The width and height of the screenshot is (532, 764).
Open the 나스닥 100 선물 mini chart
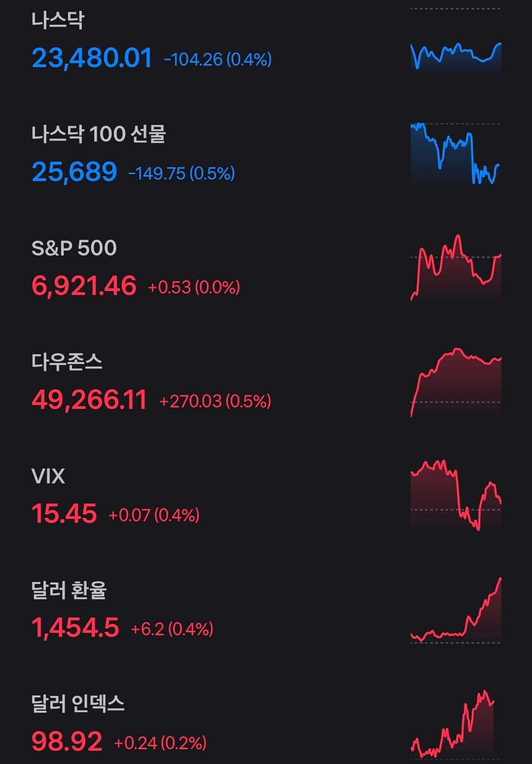[x=456, y=154]
